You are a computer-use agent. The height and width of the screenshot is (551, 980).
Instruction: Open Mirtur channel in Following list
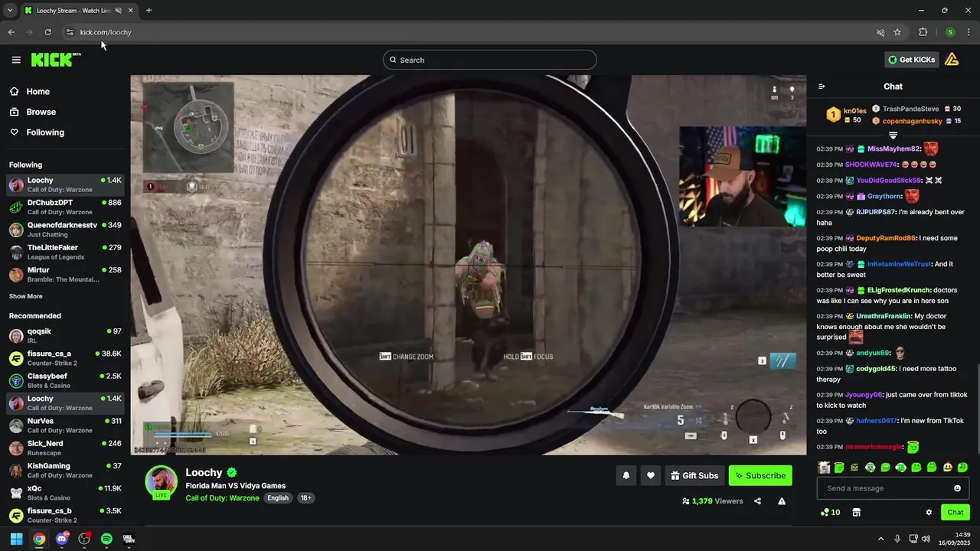tap(65, 274)
